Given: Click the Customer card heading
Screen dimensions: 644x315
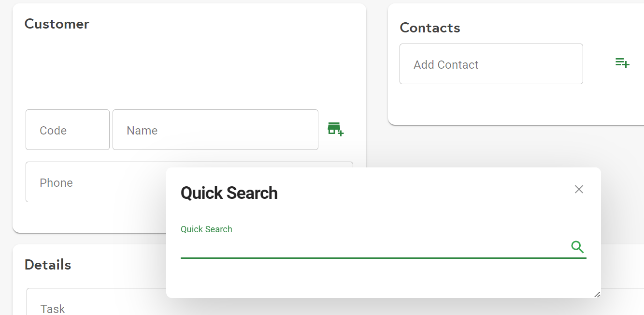Looking at the screenshot, I should [57, 24].
